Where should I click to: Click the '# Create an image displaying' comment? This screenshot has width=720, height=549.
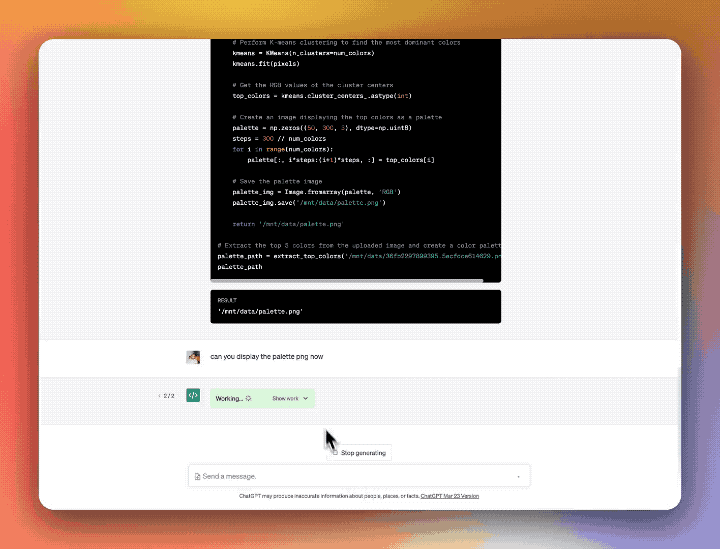[x=337, y=117]
